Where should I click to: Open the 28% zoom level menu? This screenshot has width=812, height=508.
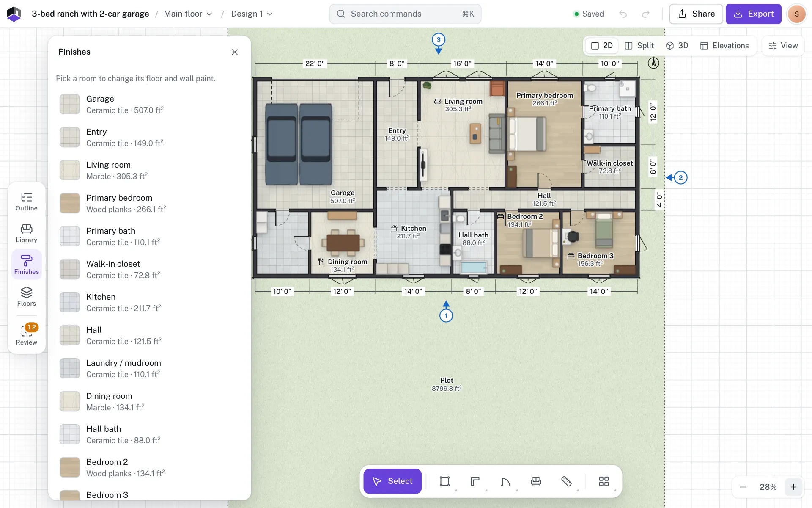pos(768,487)
